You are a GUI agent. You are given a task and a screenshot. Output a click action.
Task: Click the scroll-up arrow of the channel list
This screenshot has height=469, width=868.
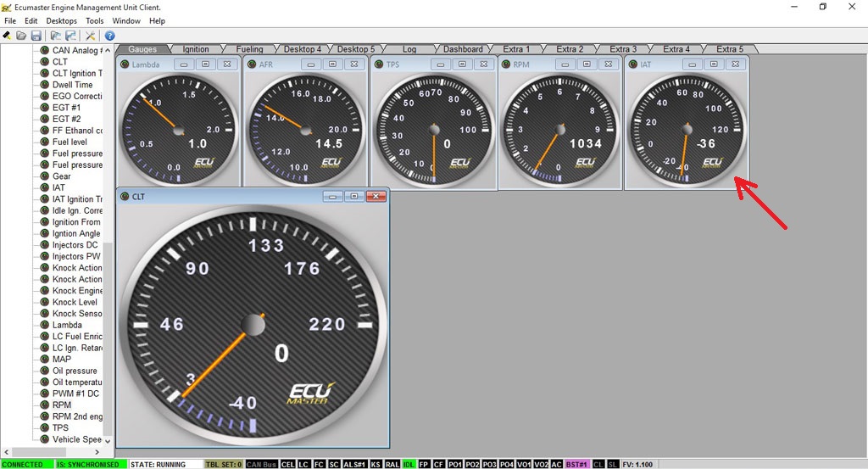point(107,49)
